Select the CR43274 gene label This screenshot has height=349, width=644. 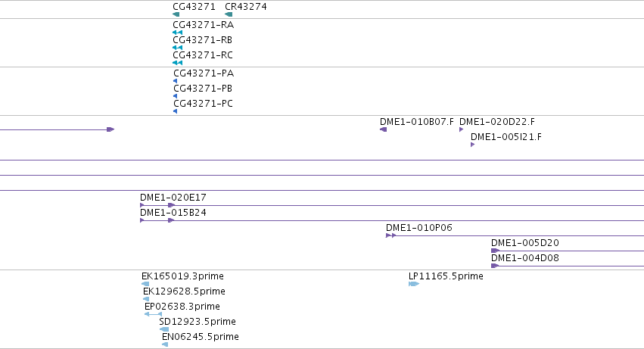point(246,7)
